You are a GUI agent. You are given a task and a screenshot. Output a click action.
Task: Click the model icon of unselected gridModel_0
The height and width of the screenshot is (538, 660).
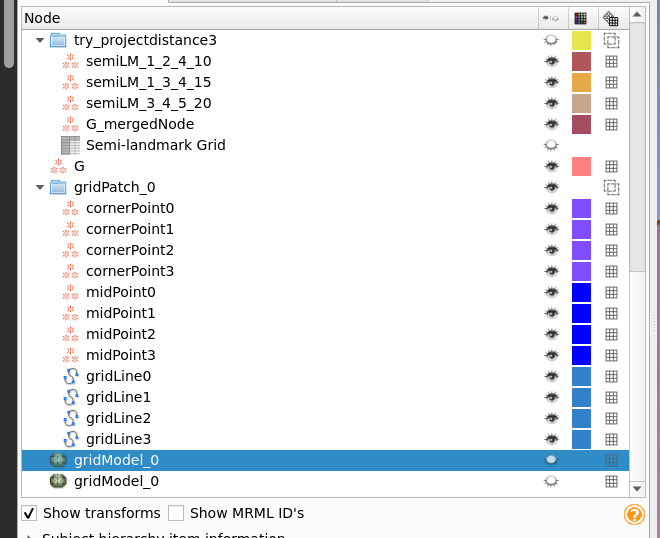[58, 481]
